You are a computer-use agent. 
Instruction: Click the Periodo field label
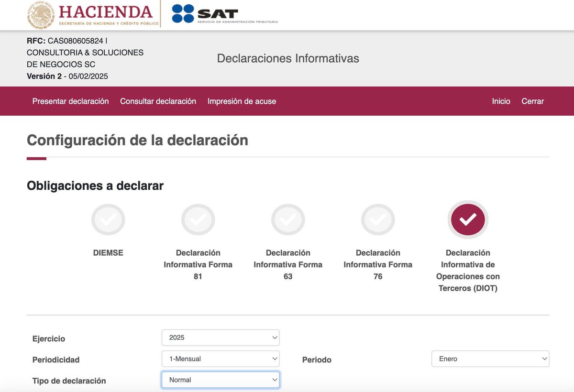pyautogui.click(x=317, y=360)
